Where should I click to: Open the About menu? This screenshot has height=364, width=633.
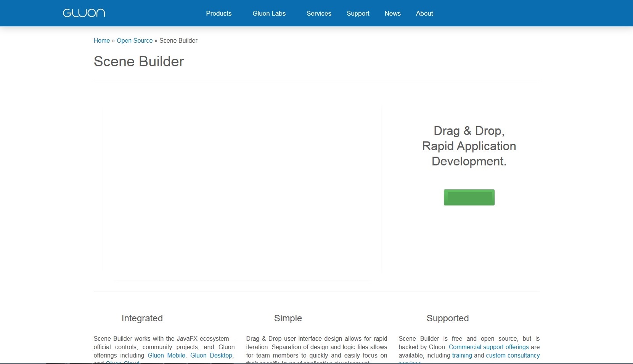coord(424,13)
